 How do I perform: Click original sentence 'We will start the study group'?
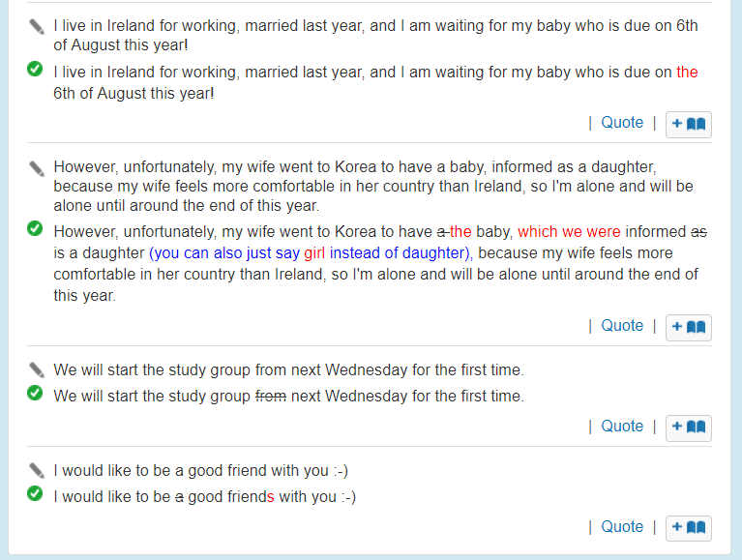(x=288, y=370)
